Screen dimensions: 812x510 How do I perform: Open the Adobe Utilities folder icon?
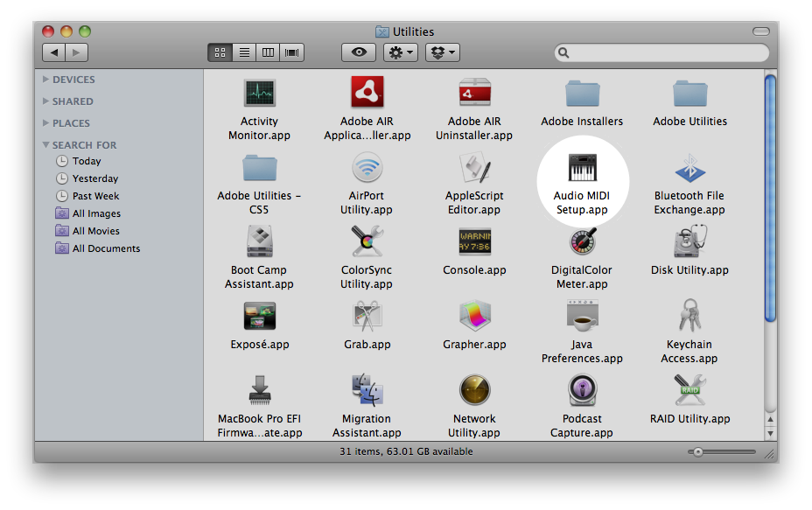point(689,94)
